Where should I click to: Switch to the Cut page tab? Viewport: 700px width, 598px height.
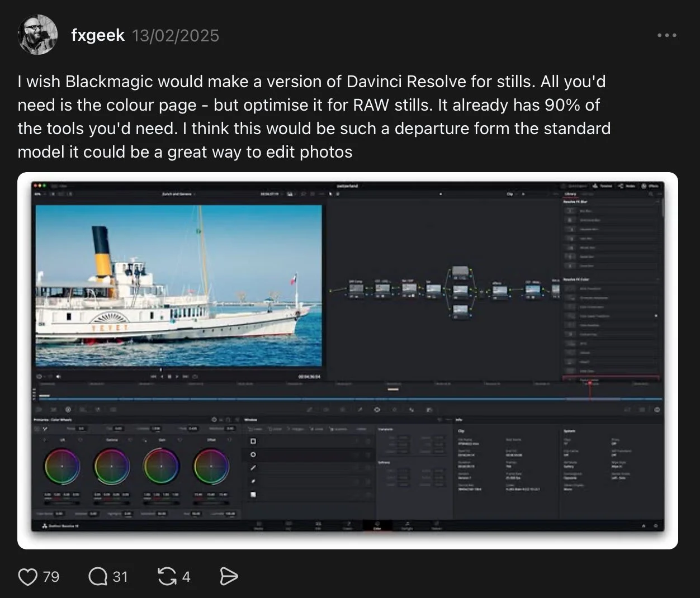pyautogui.click(x=288, y=526)
